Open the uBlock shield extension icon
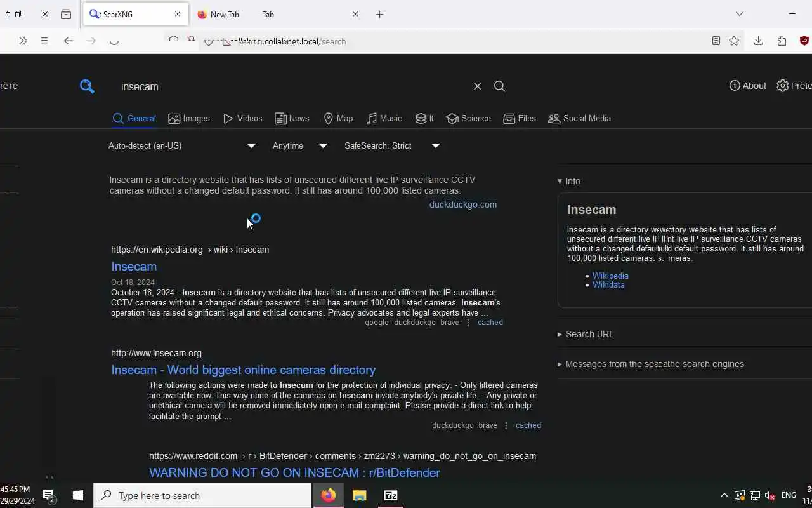This screenshot has height=508, width=812. [x=804, y=41]
